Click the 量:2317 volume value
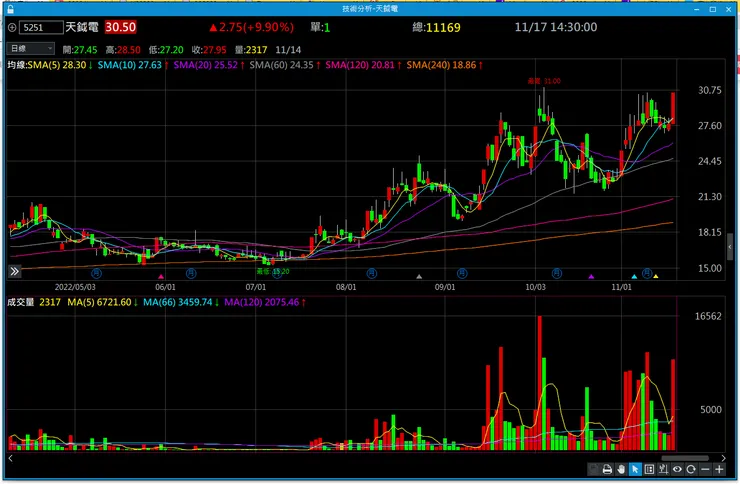The height and width of the screenshot is (484, 740). click(x=251, y=50)
